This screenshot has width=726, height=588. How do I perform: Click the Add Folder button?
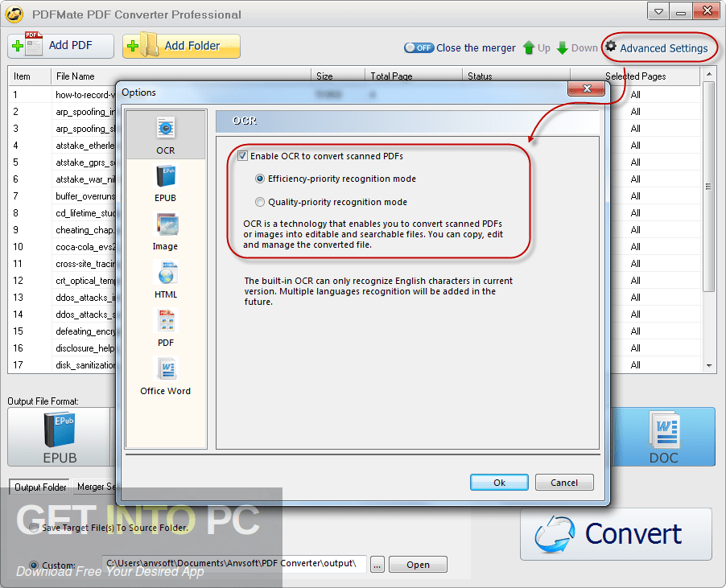(x=182, y=46)
